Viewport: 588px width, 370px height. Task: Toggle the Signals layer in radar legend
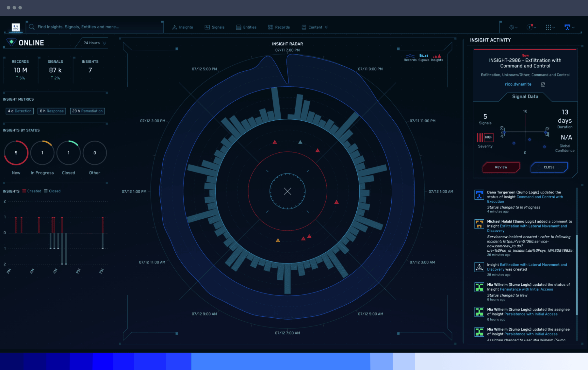pyautogui.click(x=424, y=58)
